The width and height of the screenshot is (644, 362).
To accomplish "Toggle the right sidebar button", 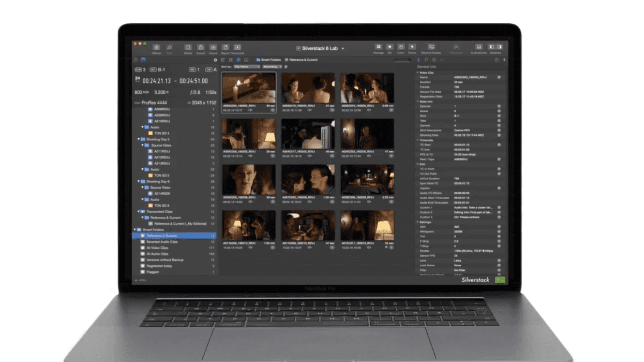I will coord(499,47).
